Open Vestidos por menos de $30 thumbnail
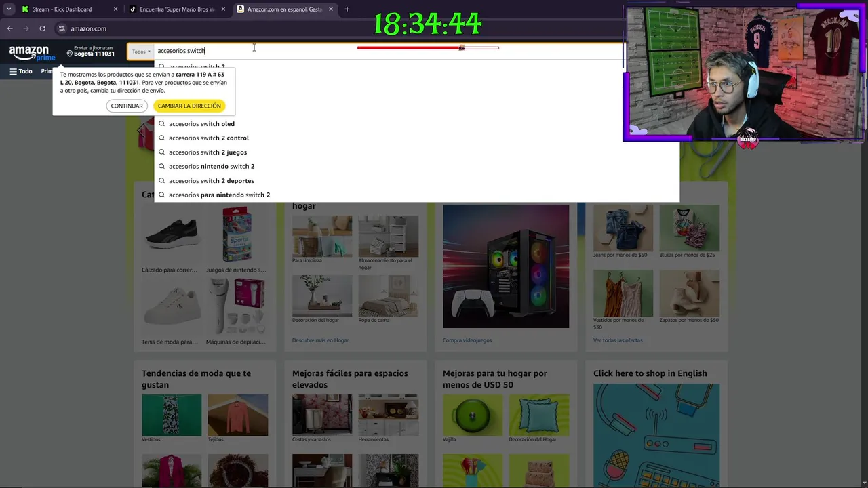Image resolution: width=868 pixels, height=488 pixels. (x=623, y=293)
